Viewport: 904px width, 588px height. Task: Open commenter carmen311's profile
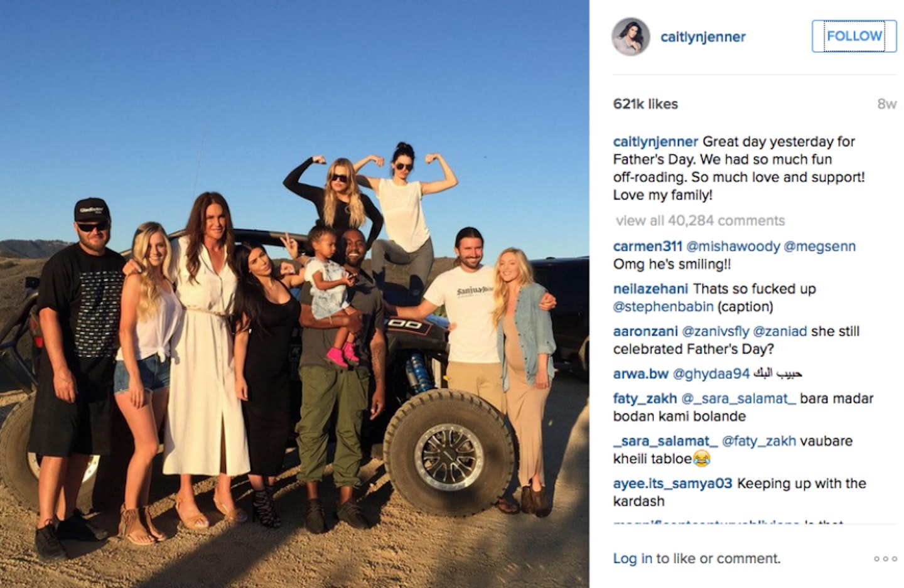647,247
